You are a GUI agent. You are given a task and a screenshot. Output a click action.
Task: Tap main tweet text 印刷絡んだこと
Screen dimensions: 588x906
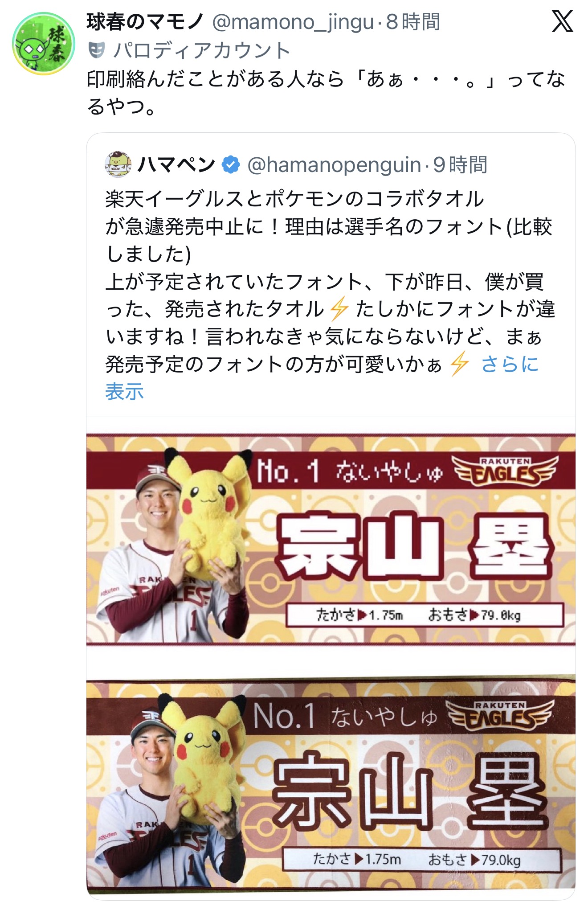coord(326,93)
